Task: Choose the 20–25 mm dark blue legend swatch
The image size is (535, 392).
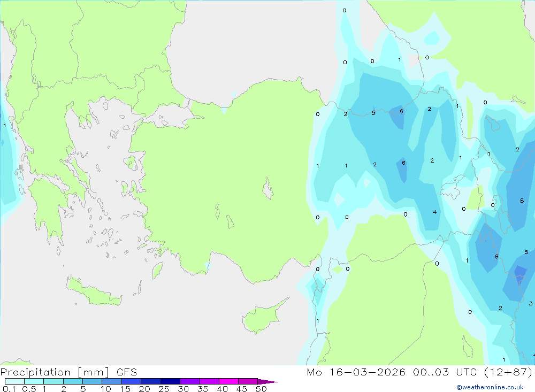Action: (151, 381)
